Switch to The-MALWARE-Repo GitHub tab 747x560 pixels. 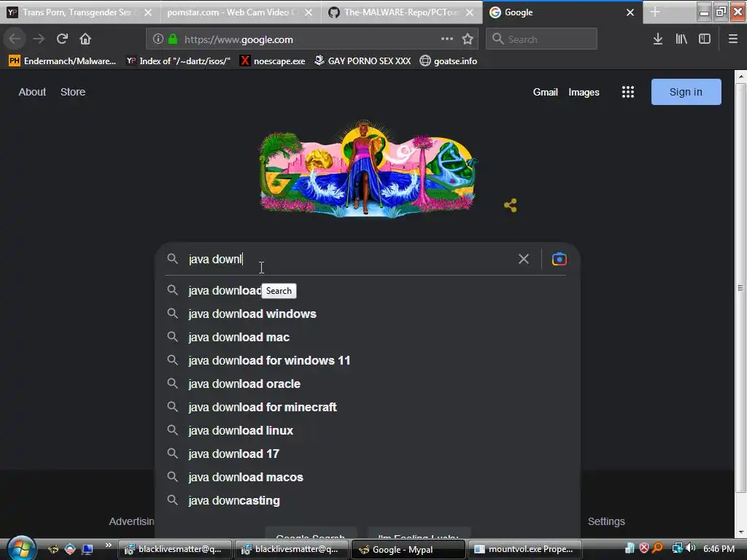[402, 12]
